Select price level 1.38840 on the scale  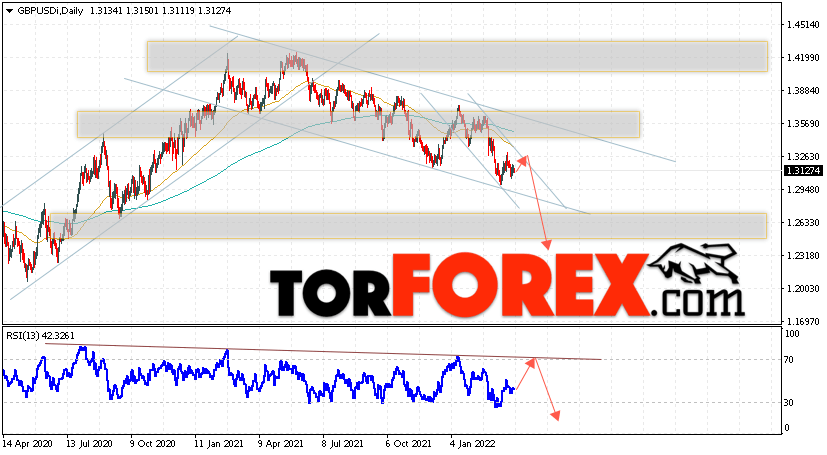tap(803, 91)
